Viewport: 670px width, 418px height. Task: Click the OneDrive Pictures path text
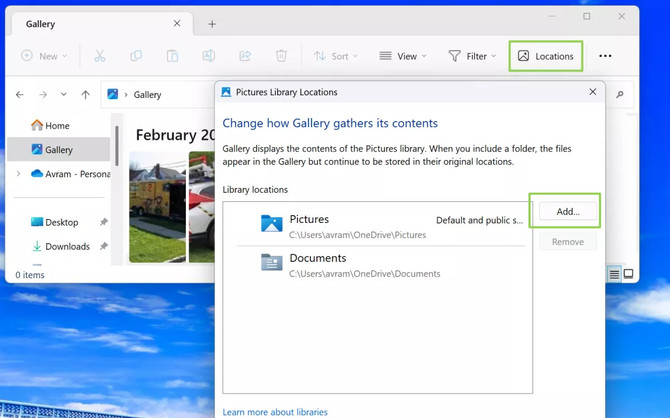pyautogui.click(x=358, y=235)
